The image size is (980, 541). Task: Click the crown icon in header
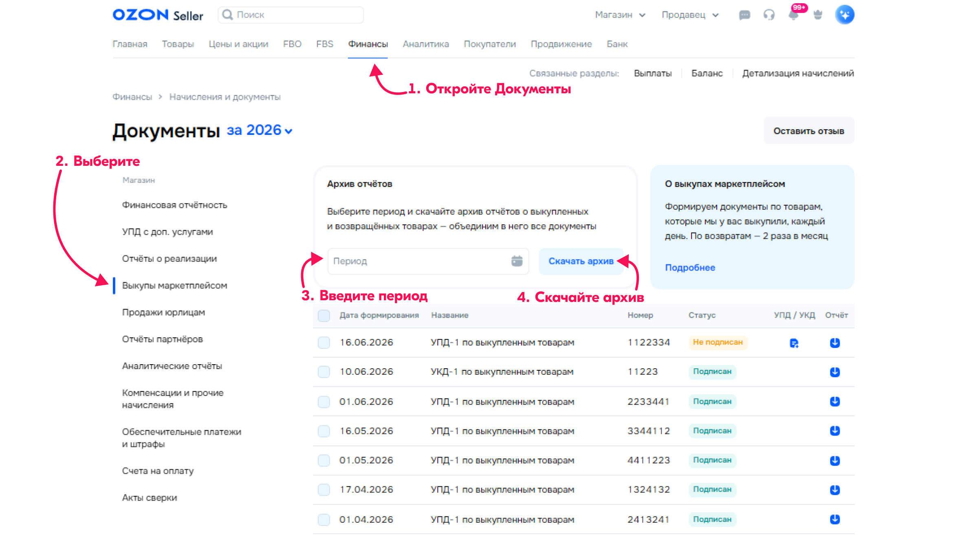[x=818, y=15]
